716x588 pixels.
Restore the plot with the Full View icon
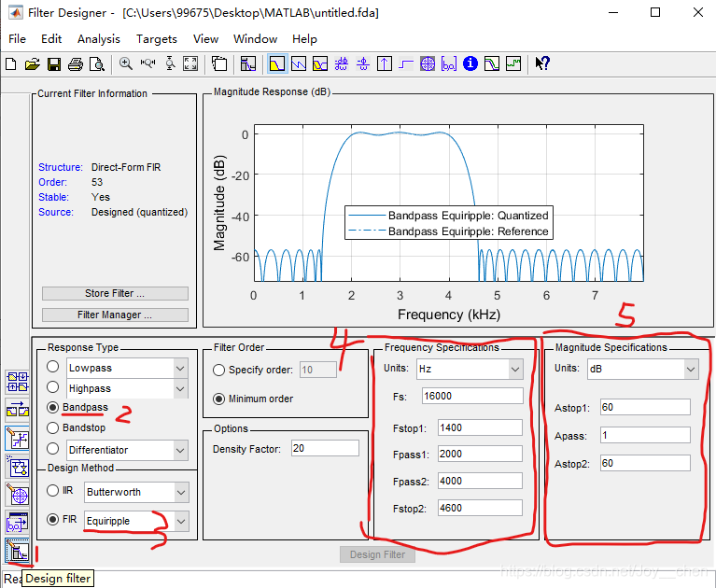pos(190,63)
